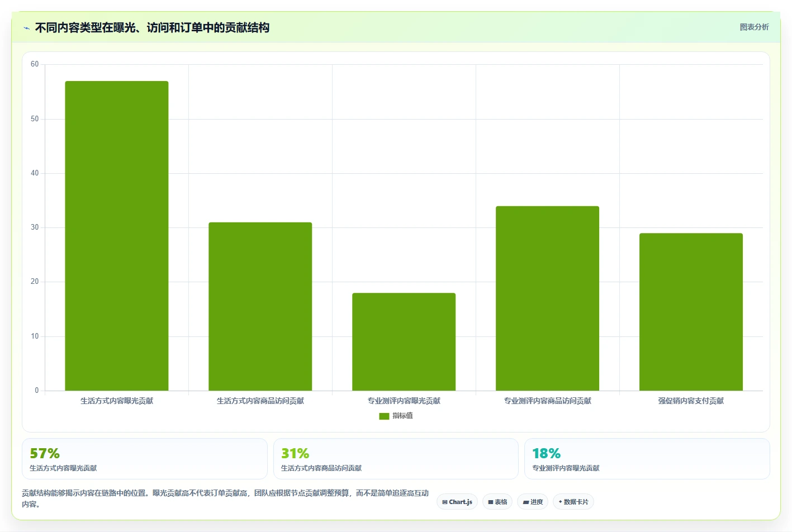Click y-axis value 10
Image resolution: width=792 pixels, height=532 pixels.
pyautogui.click(x=35, y=336)
